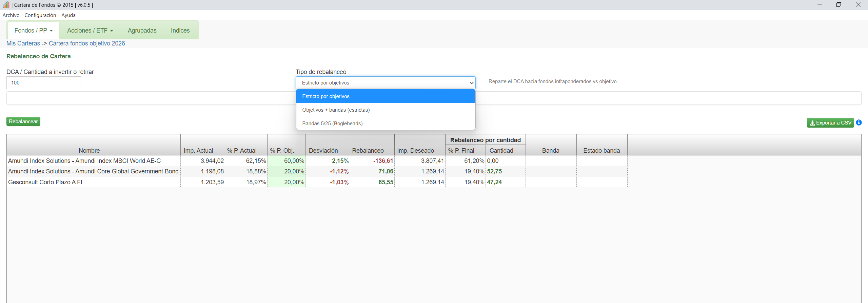Select the Gesconsult Corto Plazo A FI row
The width and height of the screenshot is (868, 303).
[x=45, y=182]
